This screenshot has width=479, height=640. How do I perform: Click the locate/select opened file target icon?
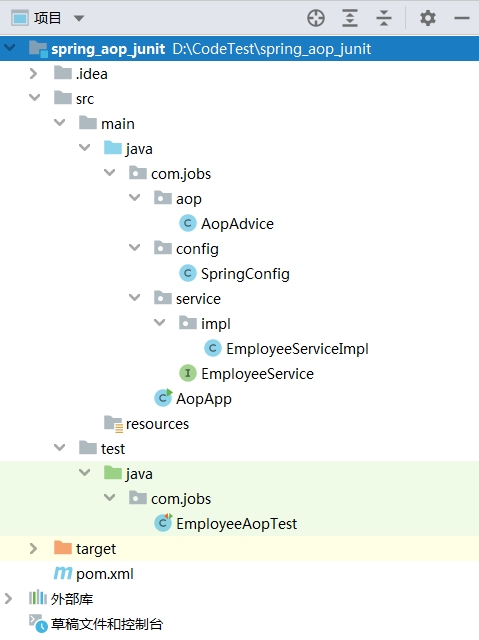(316, 18)
